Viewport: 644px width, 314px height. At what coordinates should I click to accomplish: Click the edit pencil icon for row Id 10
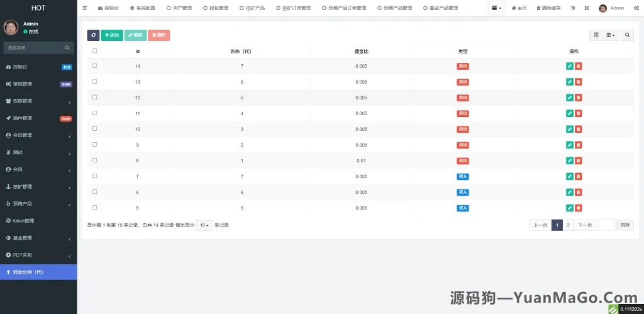[570, 129]
